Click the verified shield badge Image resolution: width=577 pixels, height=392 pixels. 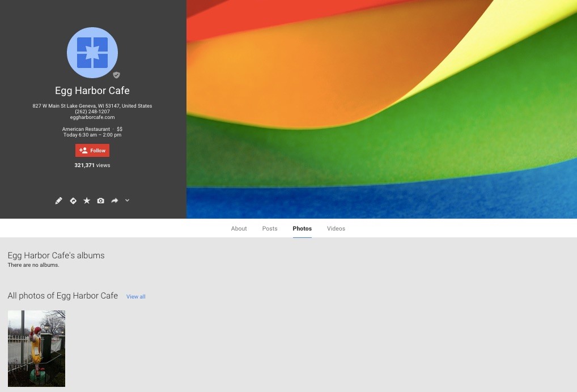point(116,75)
